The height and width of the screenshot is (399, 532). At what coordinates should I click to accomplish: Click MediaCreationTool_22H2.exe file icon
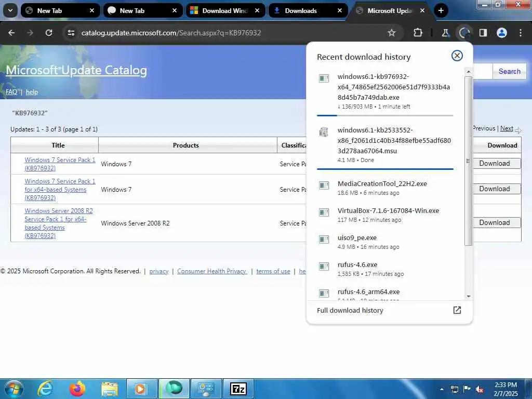pos(324,185)
